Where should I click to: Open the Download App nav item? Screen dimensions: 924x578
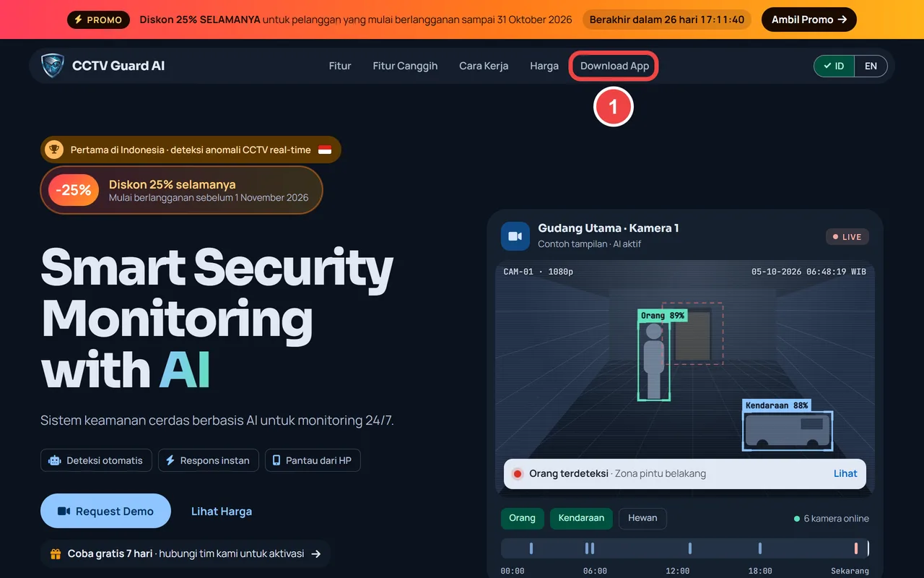[614, 66]
